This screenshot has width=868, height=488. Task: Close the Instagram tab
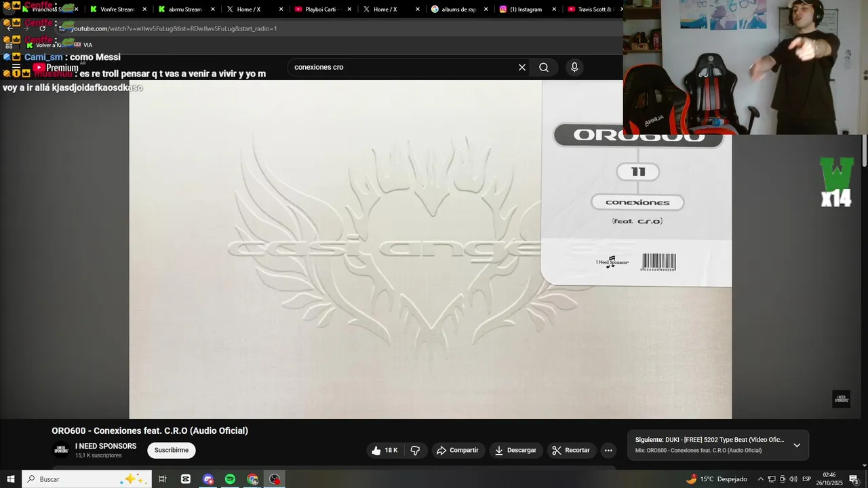pyautogui.click(x=554, y=9)
